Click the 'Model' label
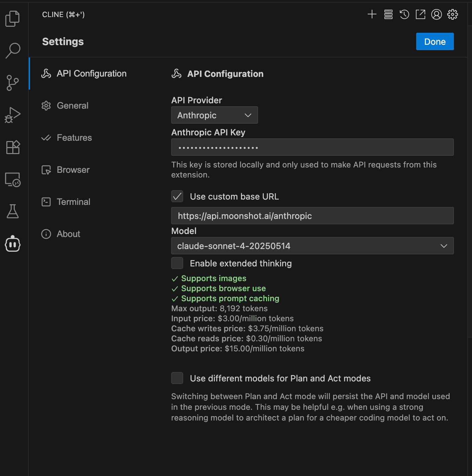Screen dimensions: 472x476 [184, 231]
